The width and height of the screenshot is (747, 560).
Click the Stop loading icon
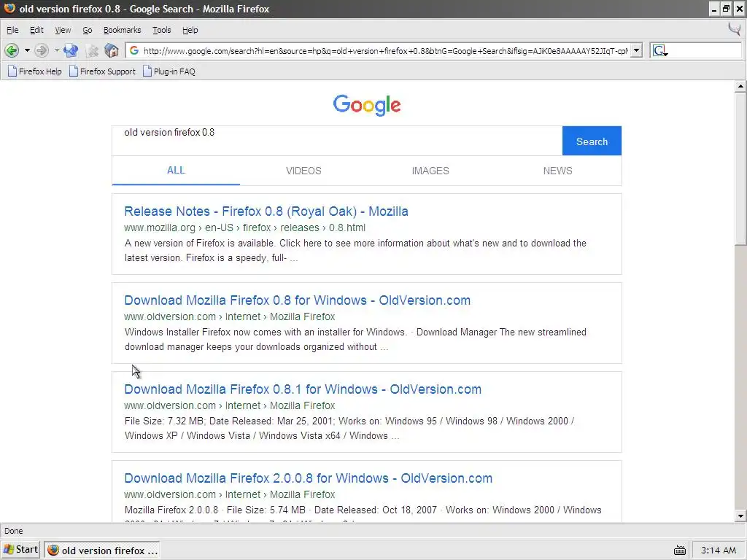[x=93, y=50]
